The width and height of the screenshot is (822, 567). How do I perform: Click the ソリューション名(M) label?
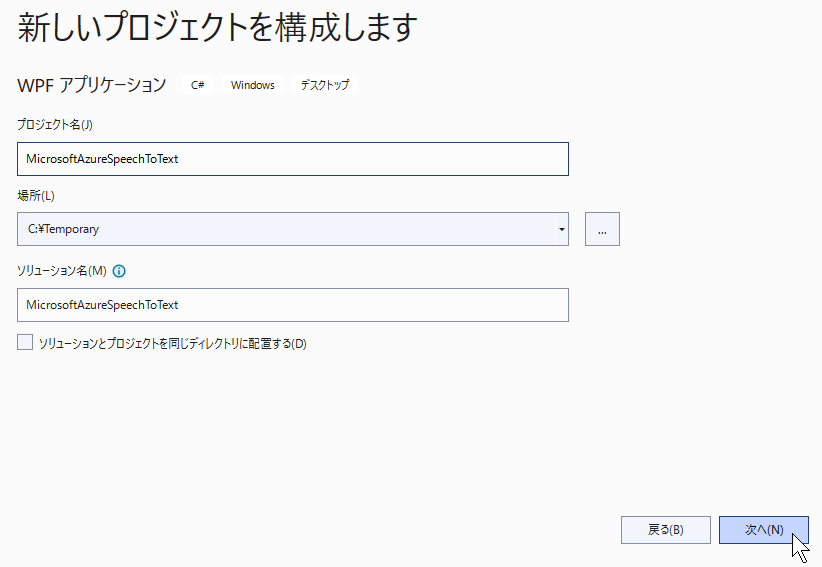62,271
